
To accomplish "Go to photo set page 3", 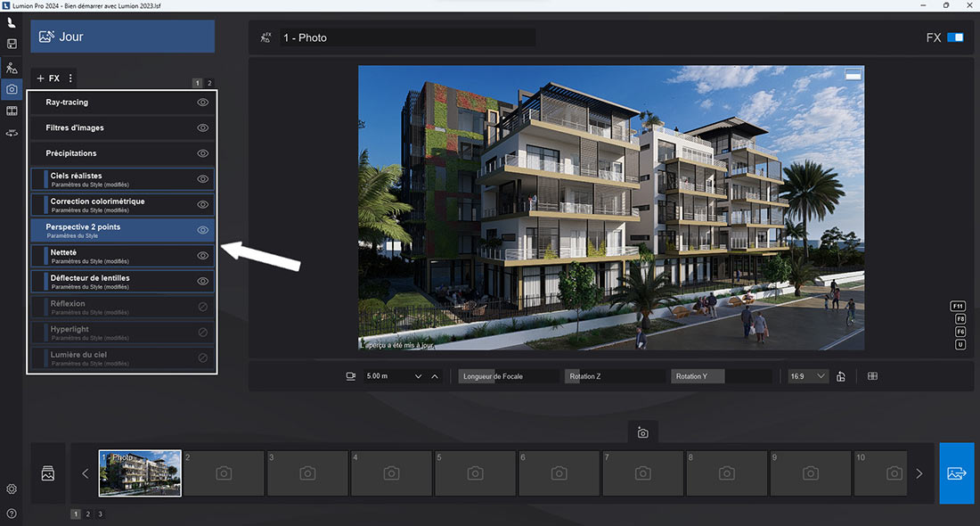I will (x=101, y=514).
